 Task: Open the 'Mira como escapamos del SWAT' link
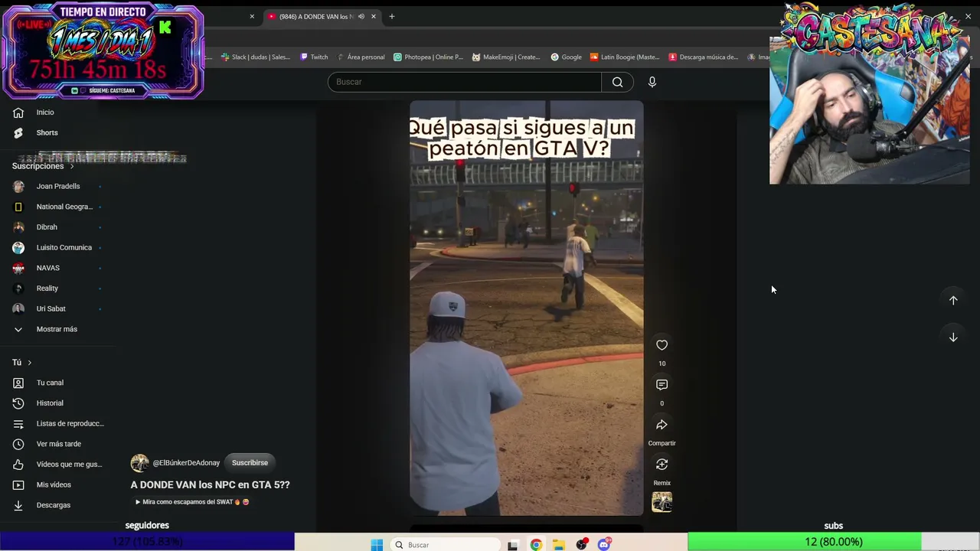[191, 502]
